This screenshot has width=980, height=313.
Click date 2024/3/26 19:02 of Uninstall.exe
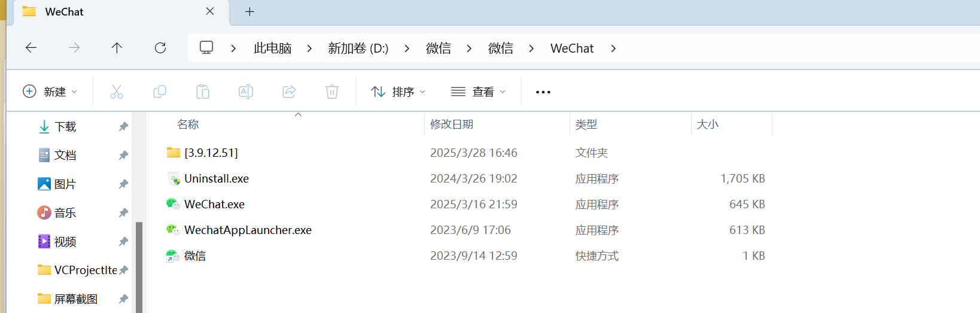[x=474, y=178]
